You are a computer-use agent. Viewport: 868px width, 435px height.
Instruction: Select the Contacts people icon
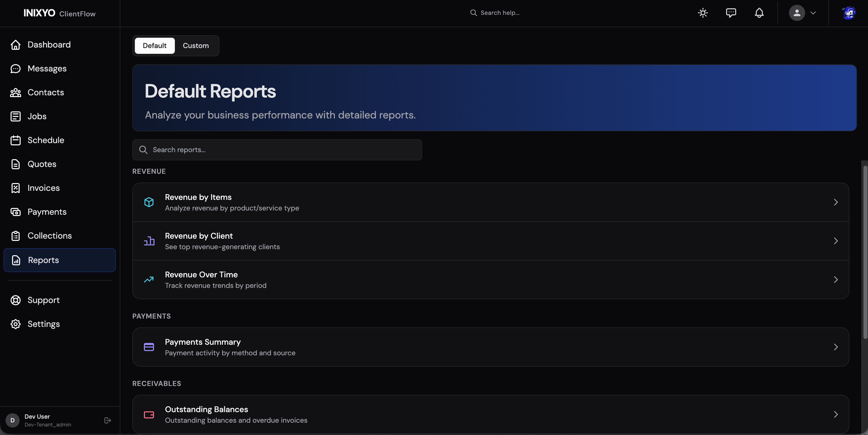coord(16,92)
